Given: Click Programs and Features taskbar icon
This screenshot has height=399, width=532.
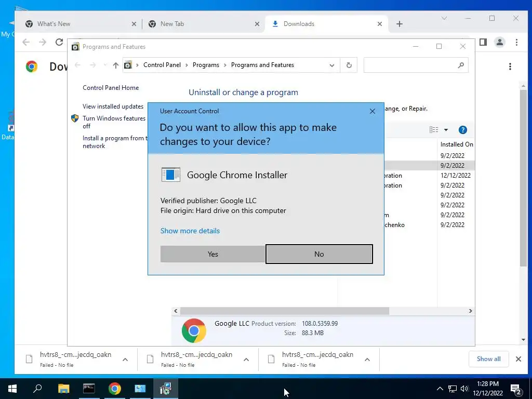Looking at the screenshot, I should point(166,389).
